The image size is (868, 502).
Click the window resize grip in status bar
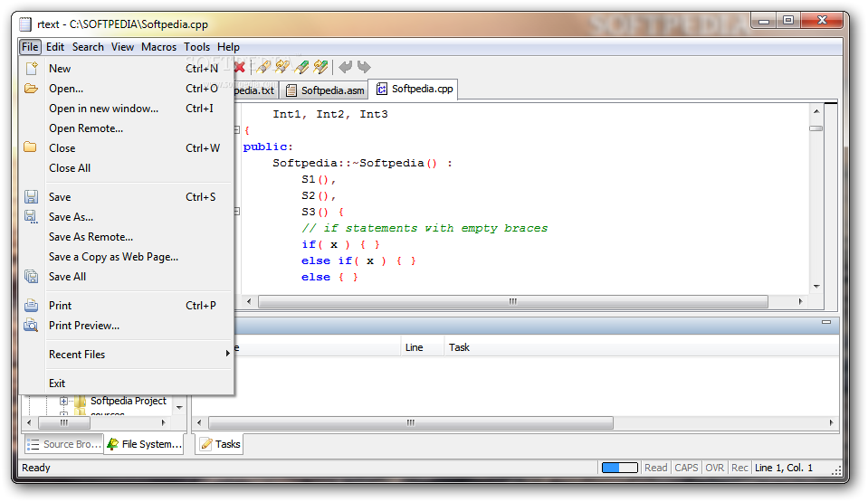coord(836,470)
